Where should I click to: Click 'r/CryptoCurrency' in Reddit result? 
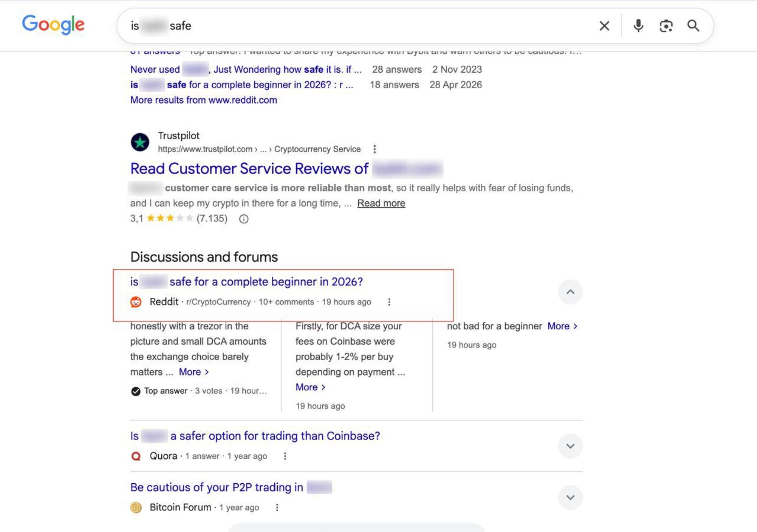tap(218, 302)
